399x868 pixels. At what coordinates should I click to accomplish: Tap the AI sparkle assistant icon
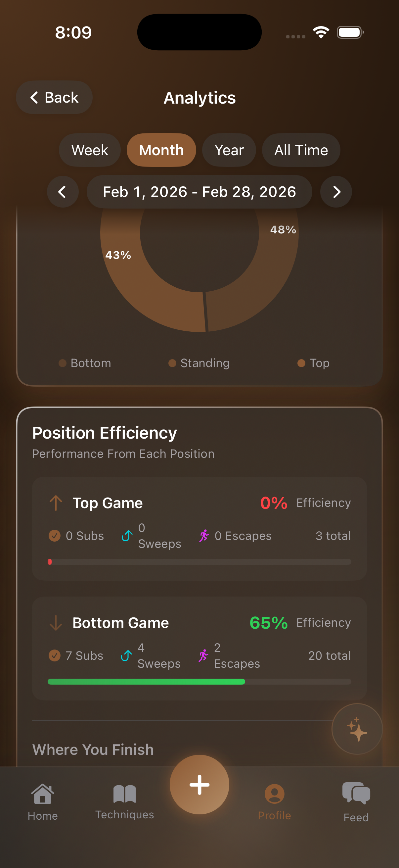tap(358, 729)
